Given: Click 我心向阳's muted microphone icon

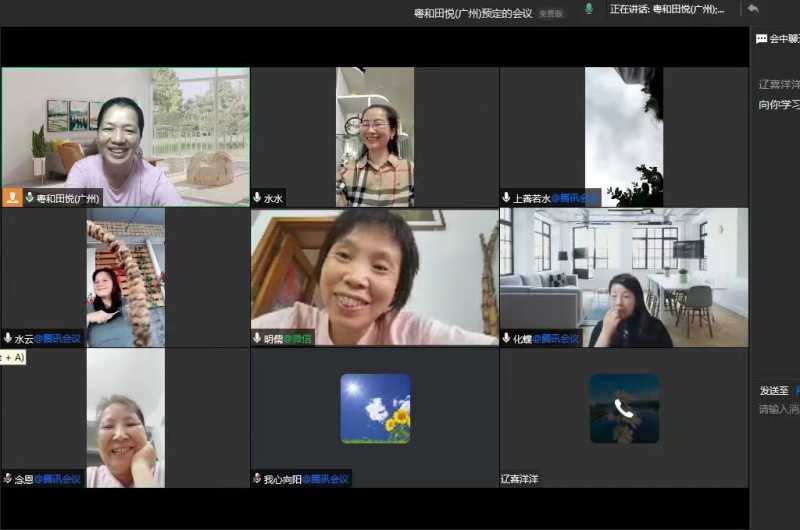Looking at the screenshot, I should pyautogui.click(x=257, y=479).
